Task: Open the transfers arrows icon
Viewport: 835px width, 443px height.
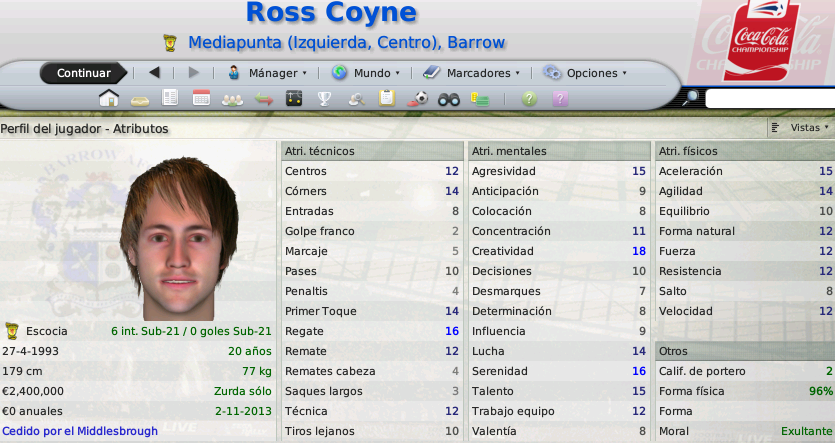Action: click(x=264, y=99)
